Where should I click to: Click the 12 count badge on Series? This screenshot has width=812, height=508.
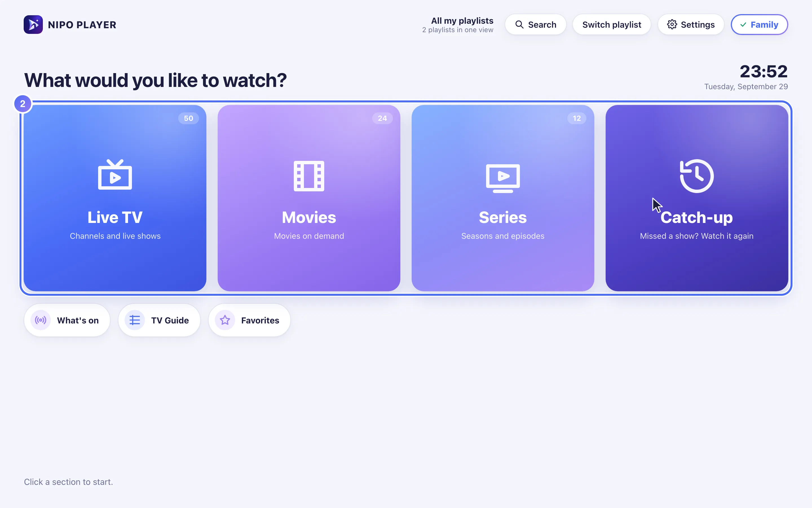(x=577, y=118)
